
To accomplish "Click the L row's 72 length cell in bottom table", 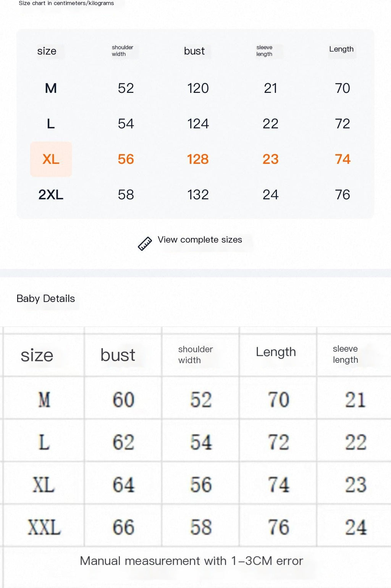I will [278, 443].
